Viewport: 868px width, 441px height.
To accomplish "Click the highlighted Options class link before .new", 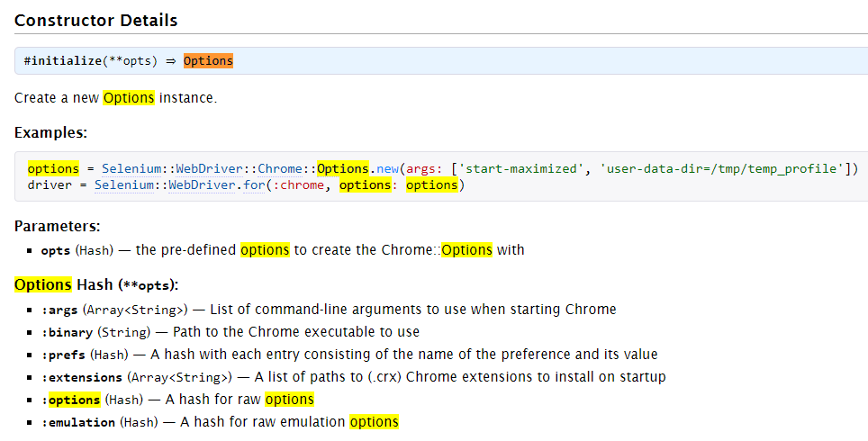I will tap(343, 169).
